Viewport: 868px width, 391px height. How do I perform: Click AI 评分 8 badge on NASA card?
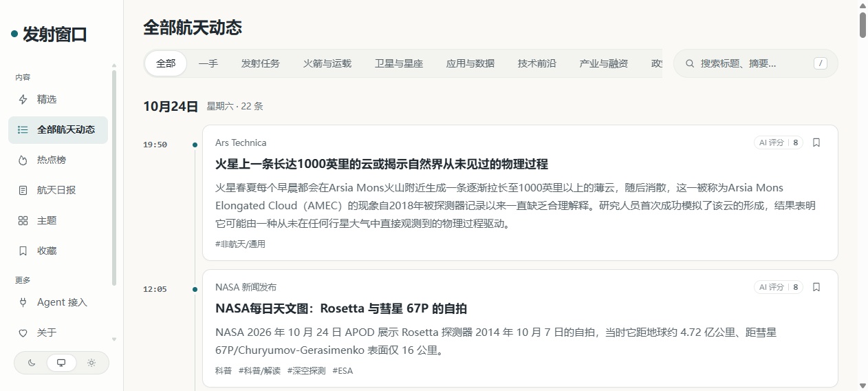[779, 287]
